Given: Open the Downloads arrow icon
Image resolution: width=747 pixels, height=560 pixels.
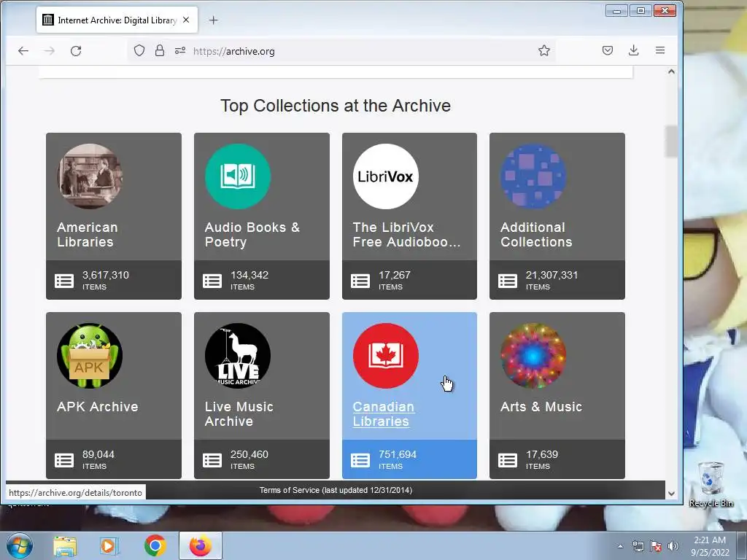Looking at the screenshot, I should [634, 50].
